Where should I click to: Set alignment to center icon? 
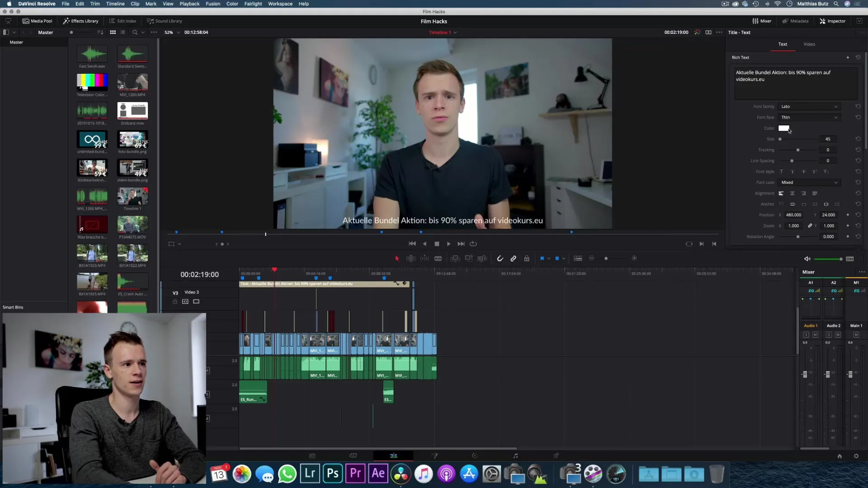pyautogui.click(x=792, y=193)
